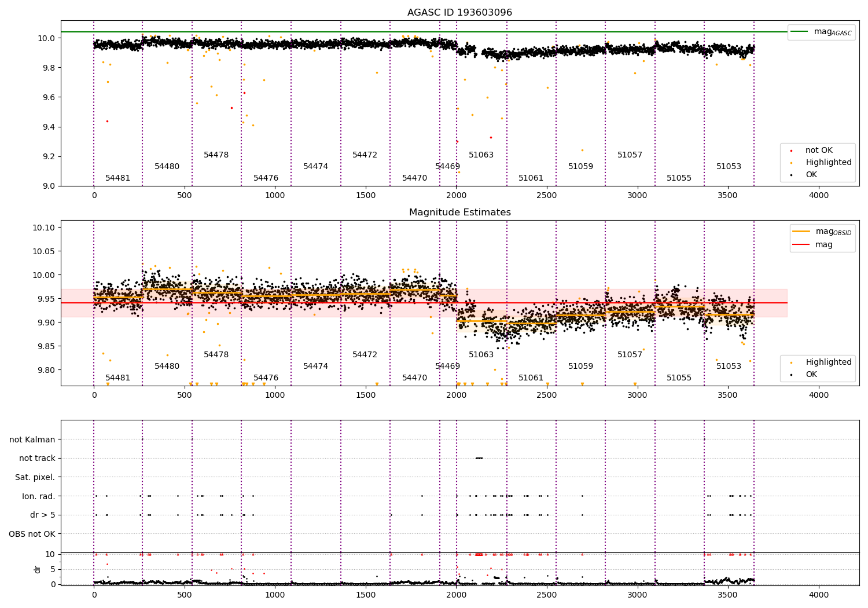Click obsid label 51053 in Magnitude Estimates plot
The width and height of the screenshot is (868, 608).
coord(729,367)
